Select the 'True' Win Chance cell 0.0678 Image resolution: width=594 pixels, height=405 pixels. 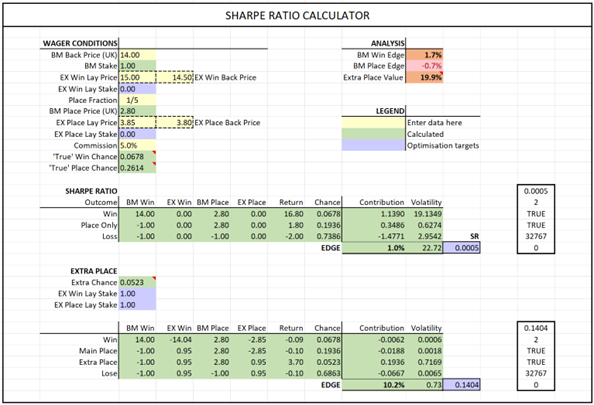[137, 156]
